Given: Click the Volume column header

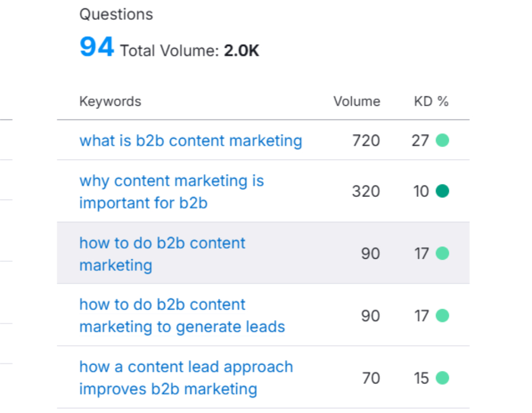Looking at the screenshot, I should 356,101.
